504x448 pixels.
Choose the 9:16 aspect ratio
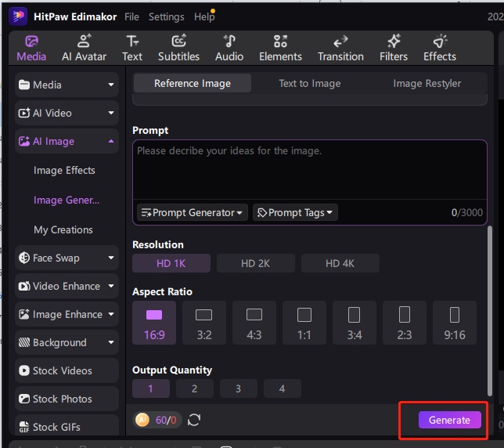tap(455, 323)
